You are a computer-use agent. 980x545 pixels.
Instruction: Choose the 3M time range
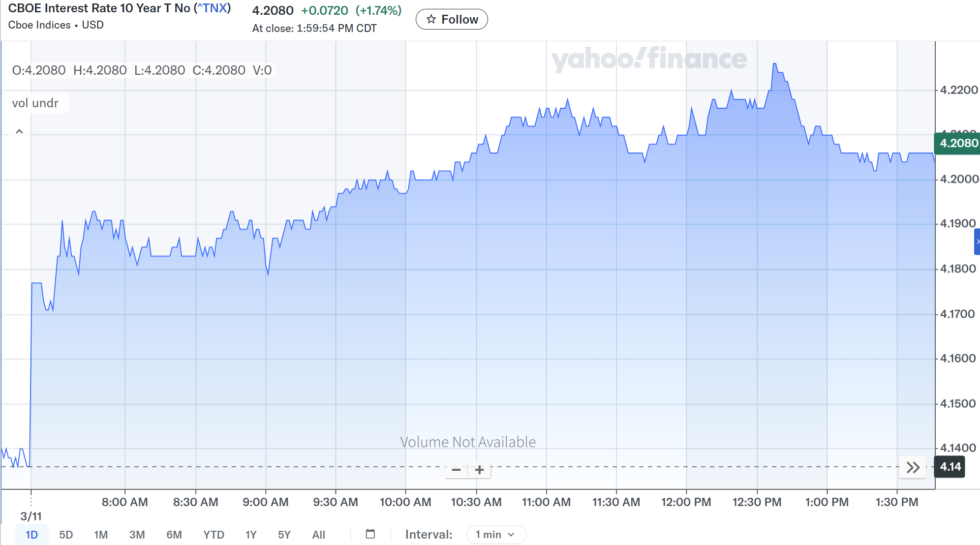click(137, 535)
